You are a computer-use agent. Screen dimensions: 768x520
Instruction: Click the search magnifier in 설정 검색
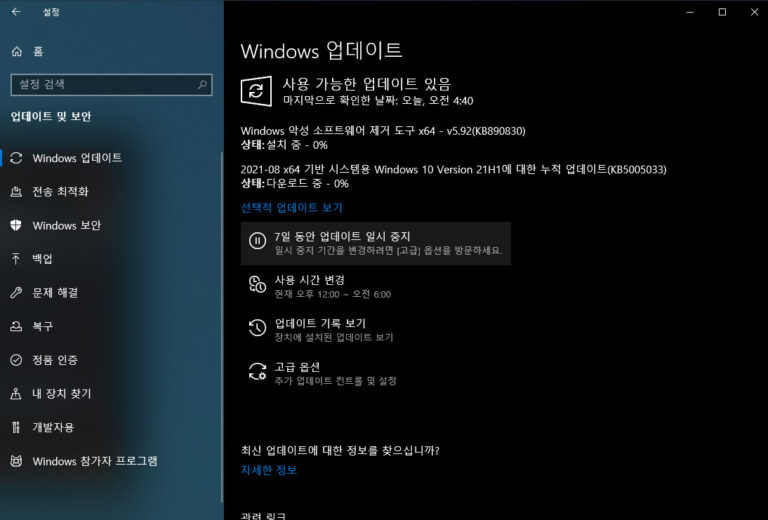[x=202, y=84]
